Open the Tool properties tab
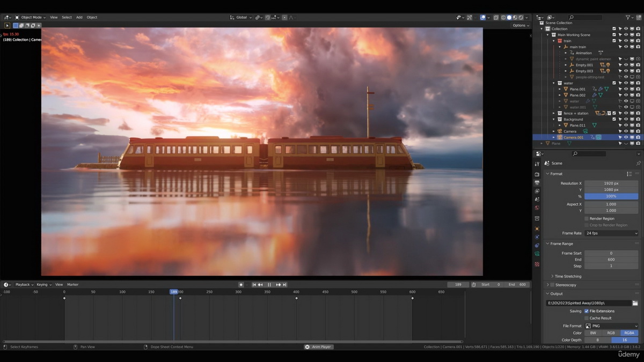Image resolution: width=644 pixels, height=362 pixels. tap(537, 164)
